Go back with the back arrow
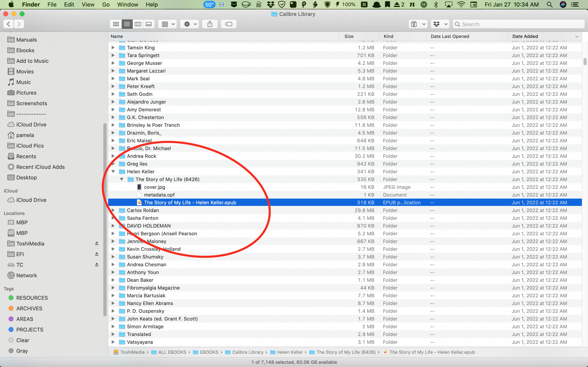This screenshot has width=588, height=367. click(9, 24)
